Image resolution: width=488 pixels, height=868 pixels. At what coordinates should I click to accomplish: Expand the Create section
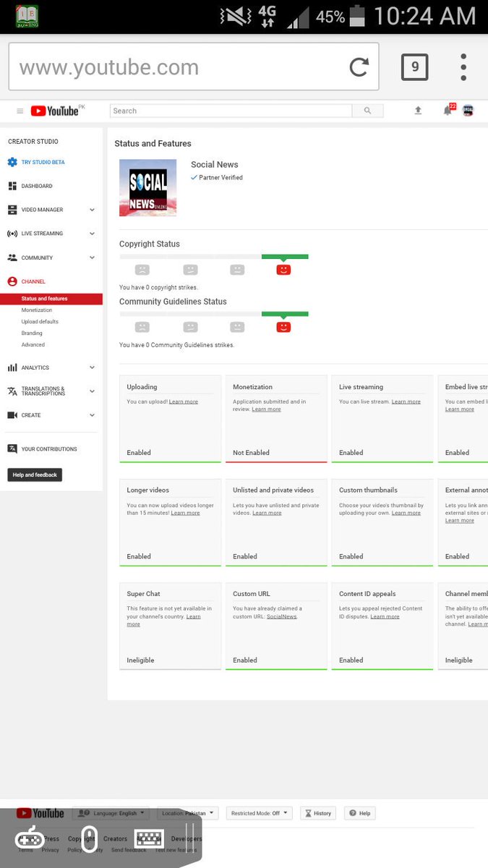(x=92, y=415)
